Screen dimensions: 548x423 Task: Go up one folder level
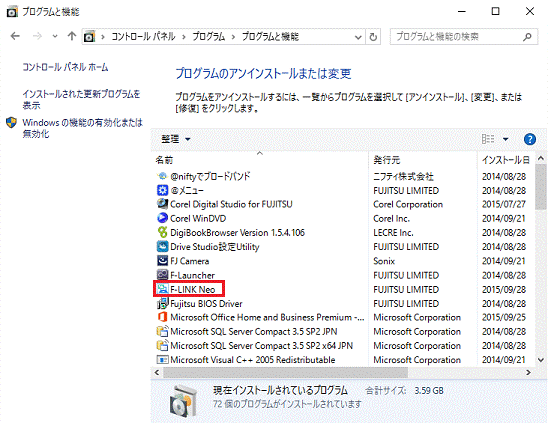[x=72, y=36]
